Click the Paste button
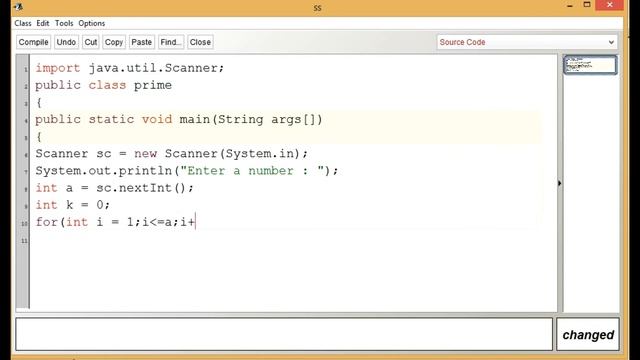This screenshot has width=640, height=360. click(x=142, y=42)
